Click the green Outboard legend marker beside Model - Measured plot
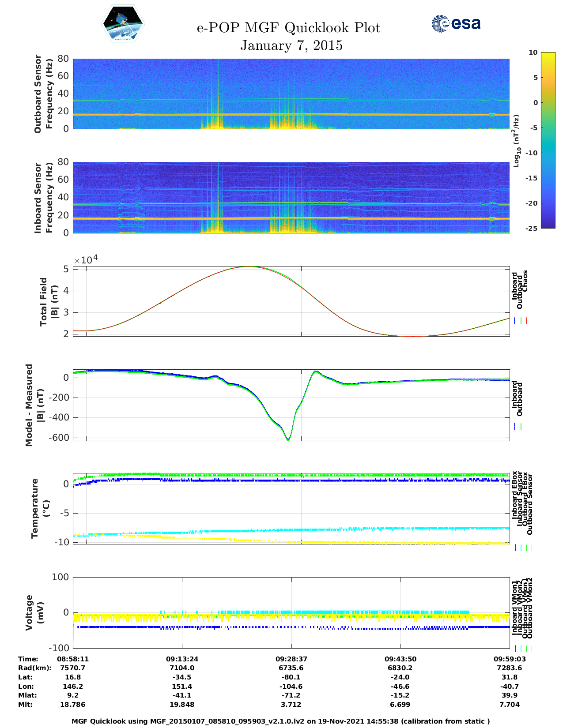 coord(521,427)
